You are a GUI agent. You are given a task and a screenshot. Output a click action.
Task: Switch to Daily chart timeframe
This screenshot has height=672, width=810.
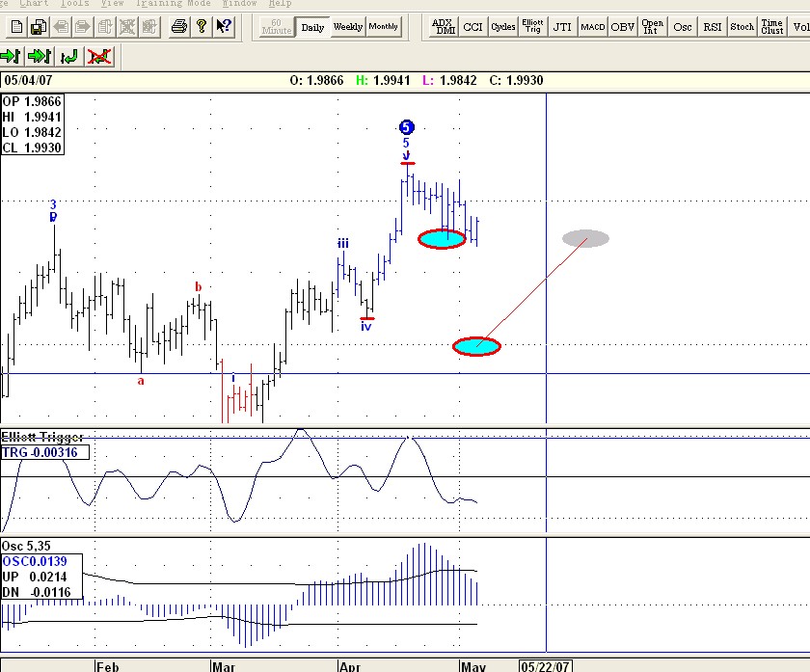[x=312, y=27]
